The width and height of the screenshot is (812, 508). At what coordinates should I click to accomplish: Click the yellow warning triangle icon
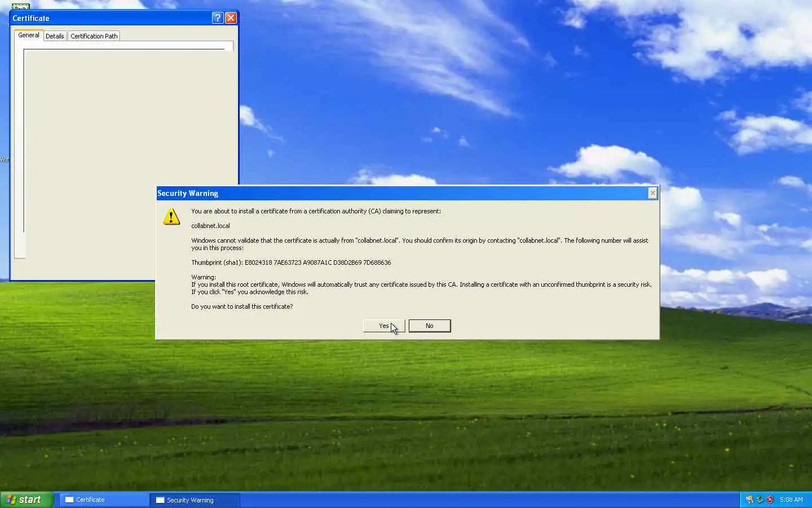[x=171, y=216]
